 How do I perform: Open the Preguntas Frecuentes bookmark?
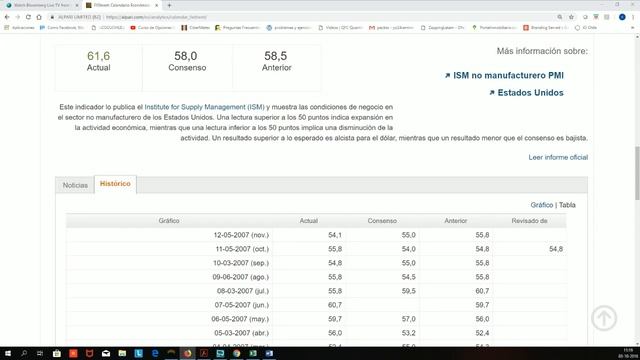tap(237, 28)
